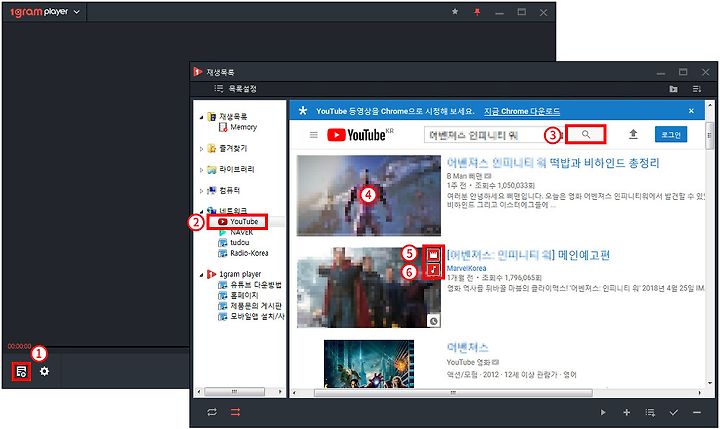Toggle the red shuffle/order icon in footer
The image size is (720, 429).
pyautogui.click(x=236, y=412)
